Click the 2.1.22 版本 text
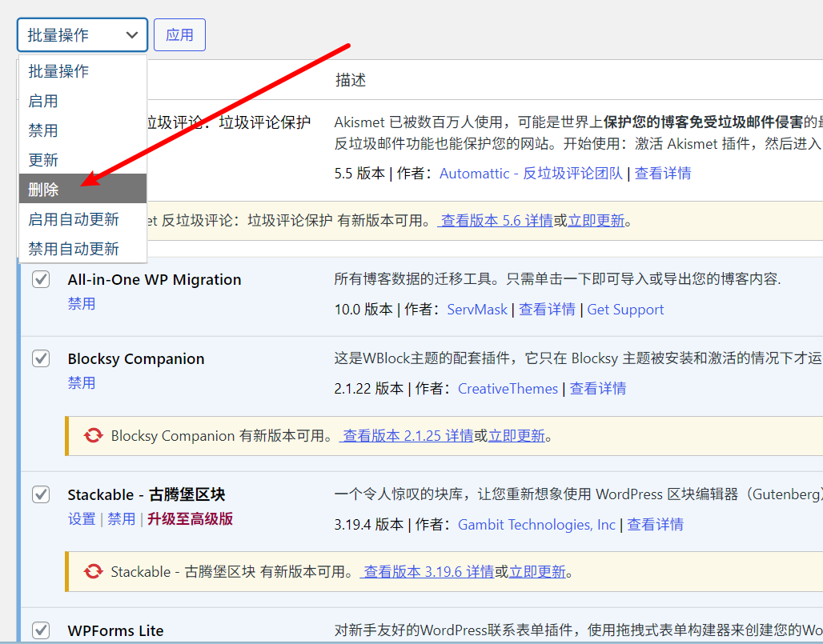This screenshot has height=644, width=823. coord(368,389)
